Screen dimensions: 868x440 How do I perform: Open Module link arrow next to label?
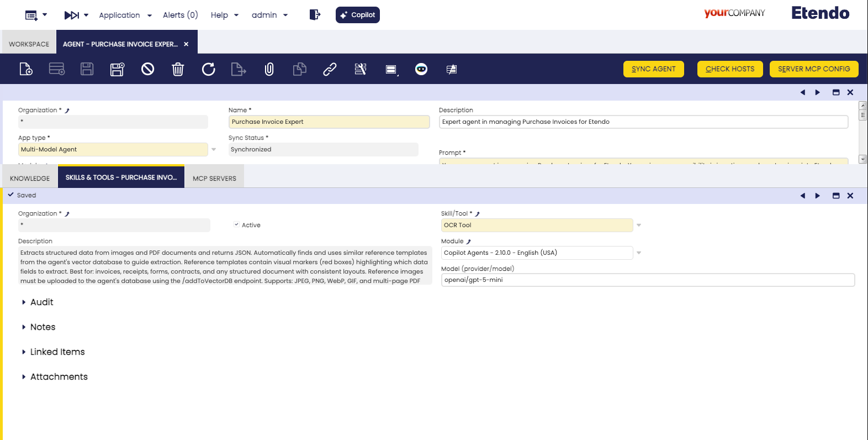[x=469, y=242]
